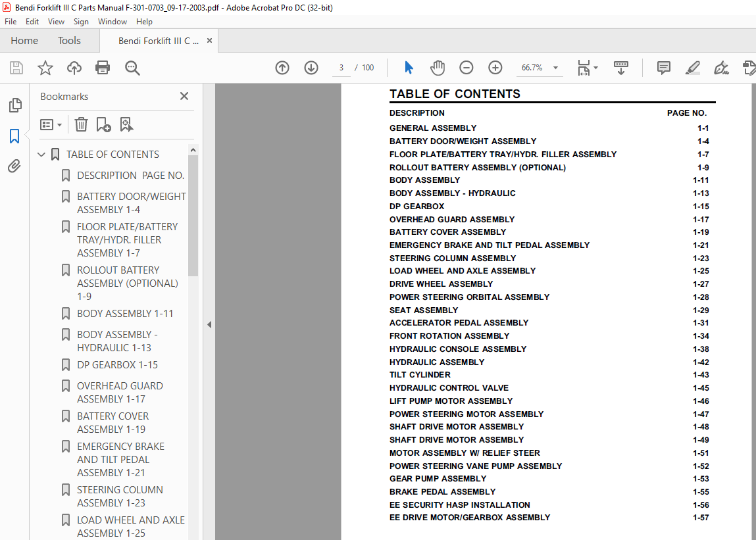756x540 pixels.
Task: Activate the hand pan tool
Action: [x=438, y=68]
